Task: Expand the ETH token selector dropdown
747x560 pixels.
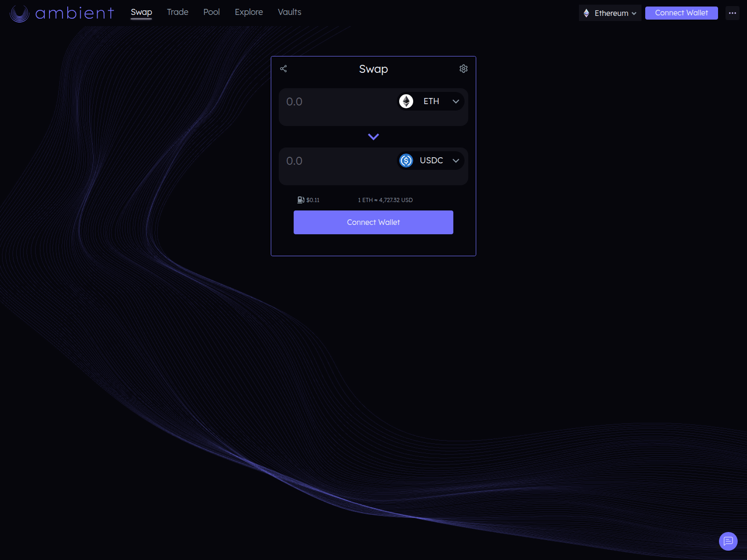Action: pos(456,101)
